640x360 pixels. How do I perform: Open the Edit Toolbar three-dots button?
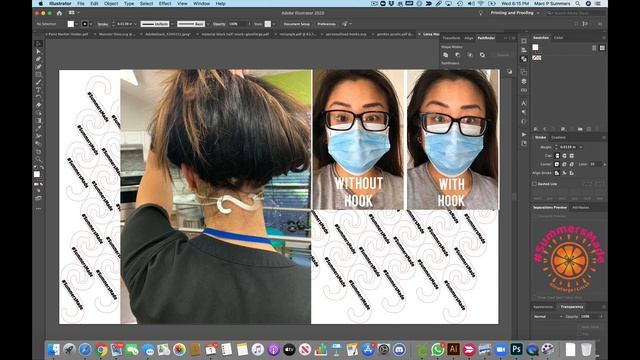coord(38,209)
